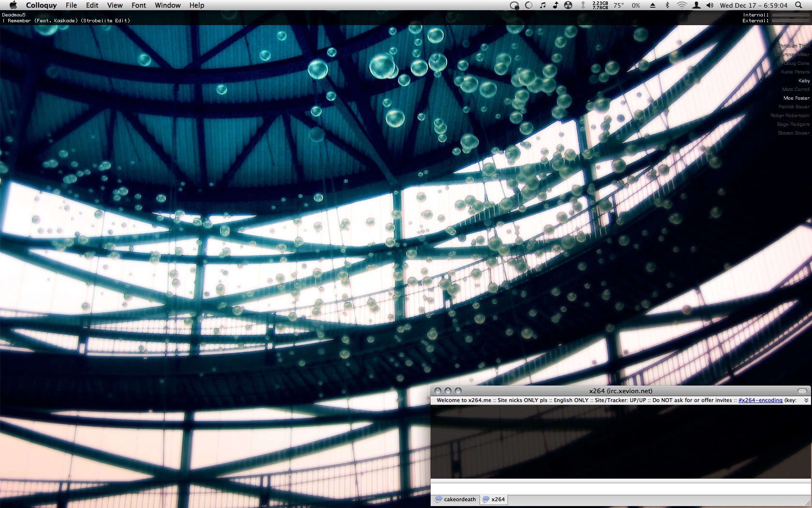Click the open circle menu bar icon
The height and width of the screenshot is (508, 812).
(529, 5)
